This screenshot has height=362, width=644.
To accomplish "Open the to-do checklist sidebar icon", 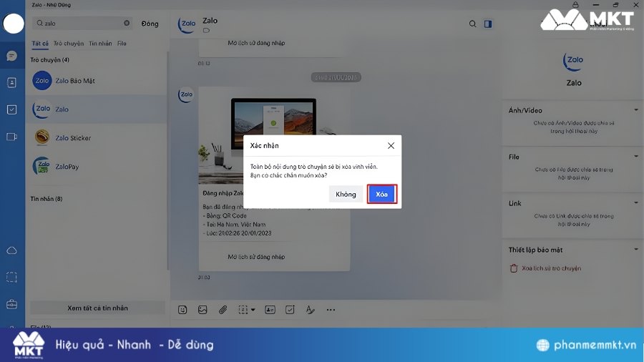I will 12,109.
